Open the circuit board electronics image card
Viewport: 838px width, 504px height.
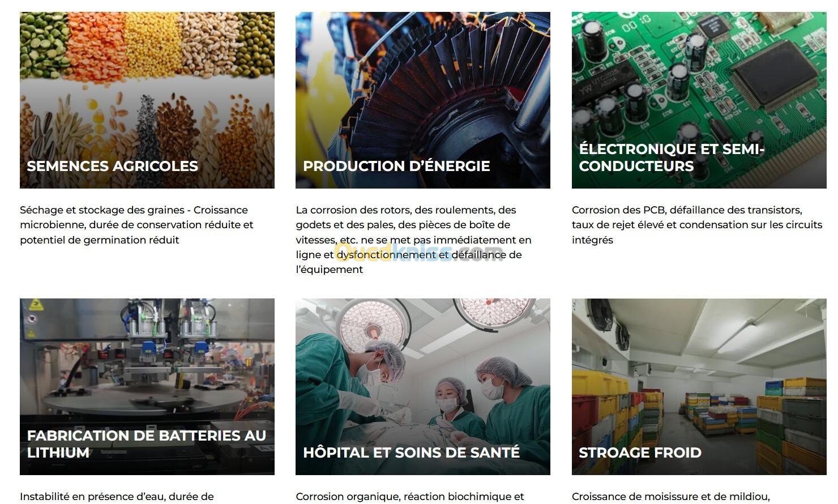click(x=699, y=100)
